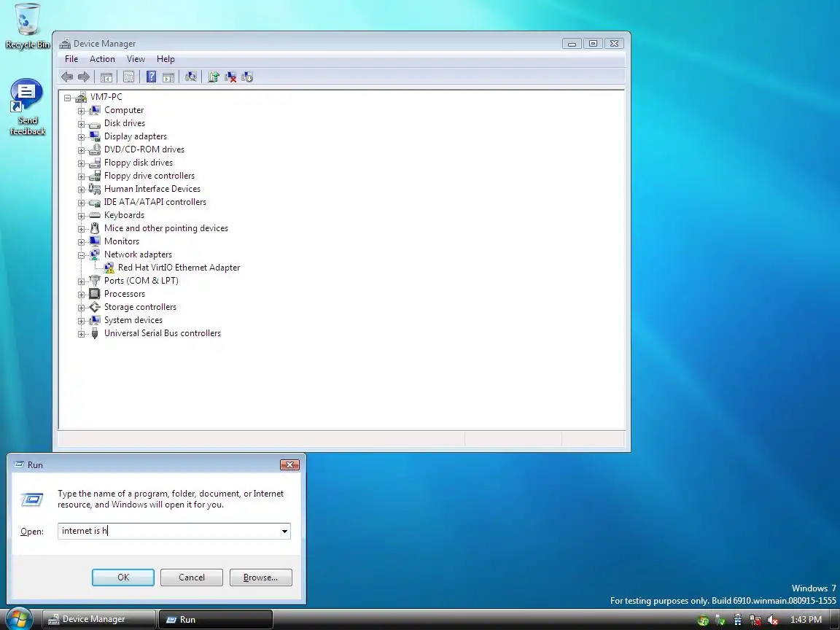
Task: Select the Universal Serial Bus controllers plug icon
Action: pos(95,333)
